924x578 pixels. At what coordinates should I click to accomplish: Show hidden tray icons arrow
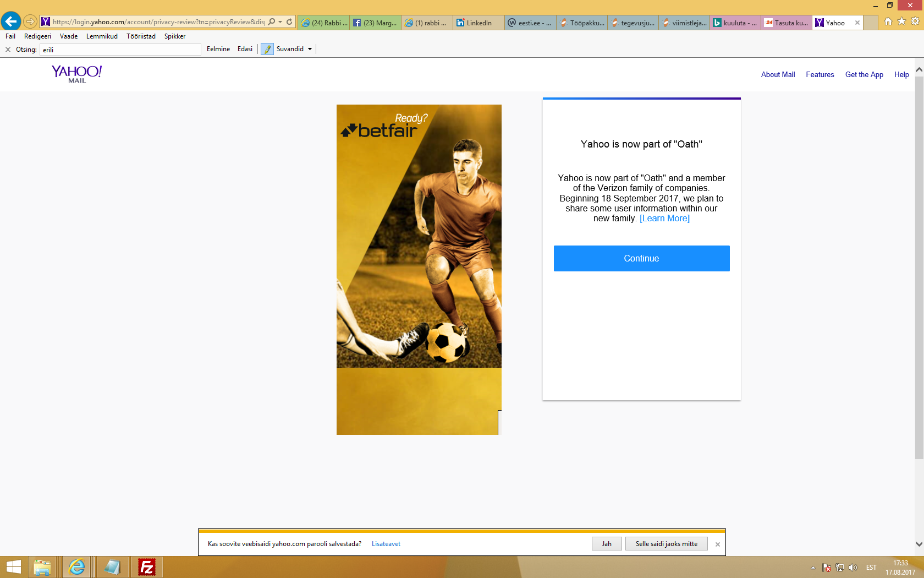(x=813, y=568)
